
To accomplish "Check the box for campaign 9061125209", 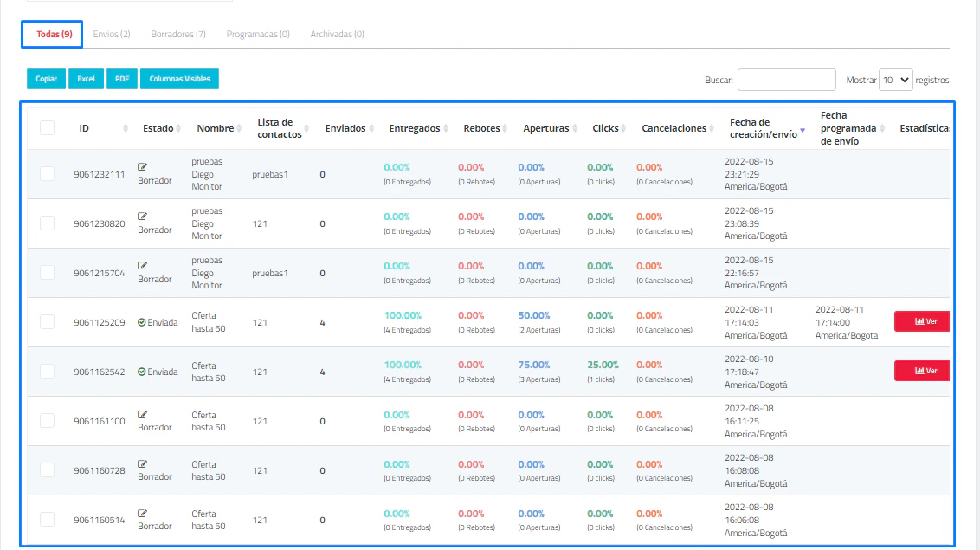I will [47, 322].
